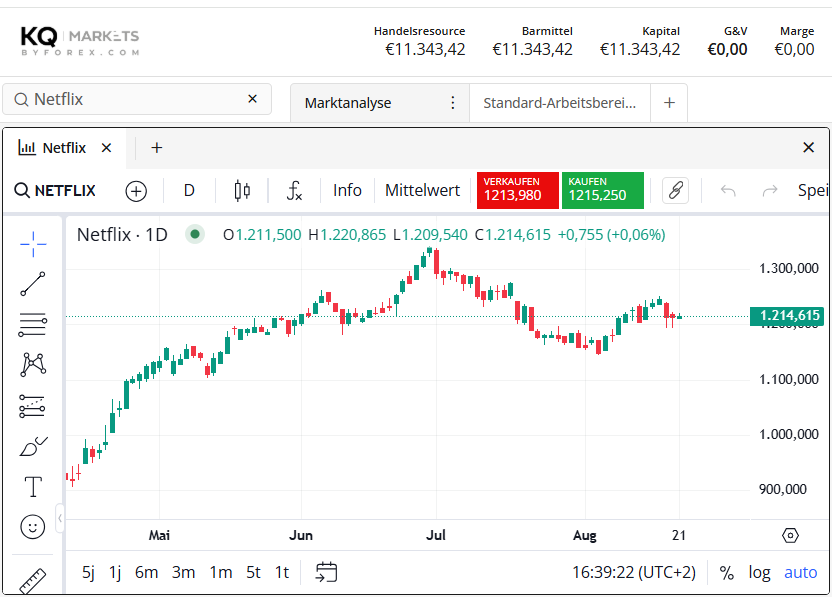832x597 pixels.
Task: Set chart range to 5t
Action: point(253,573)
